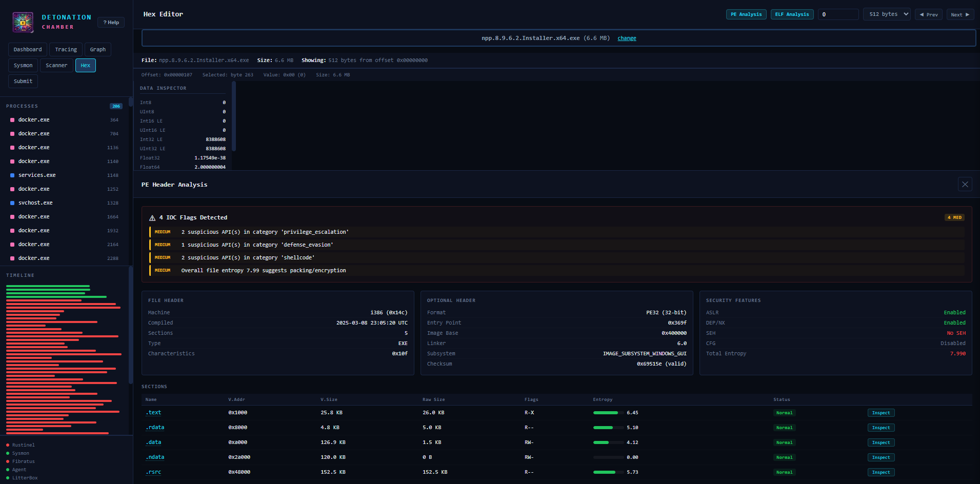Image resolution: width=980 pixels, height=484 pixels.
Task: Open the Help button
Action: [x=111, y=22]
